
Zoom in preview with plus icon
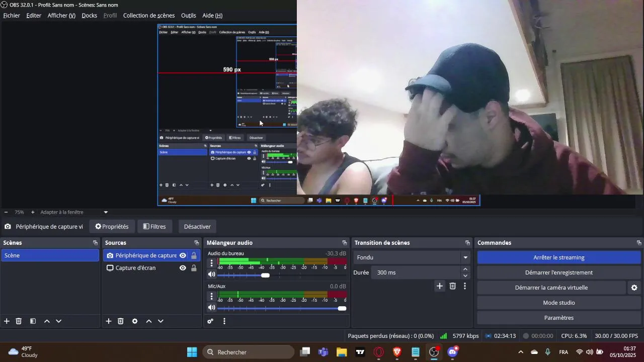point(33,212)
